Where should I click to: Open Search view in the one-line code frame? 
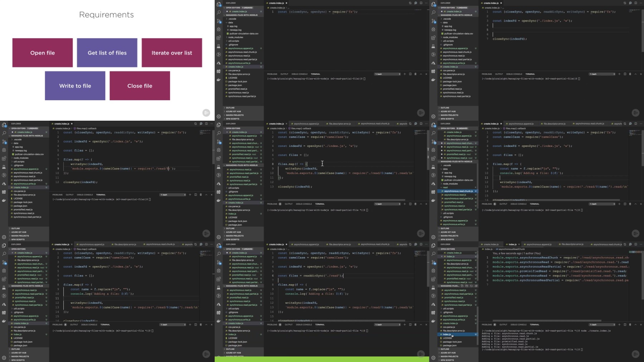coord(219,12)
